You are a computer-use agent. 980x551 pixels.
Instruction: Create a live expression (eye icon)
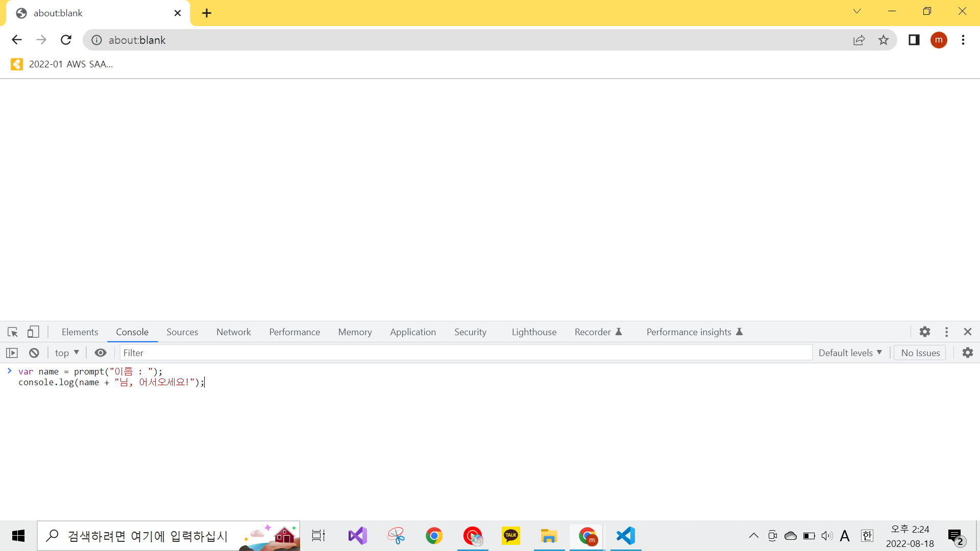[x=101, y=353]
